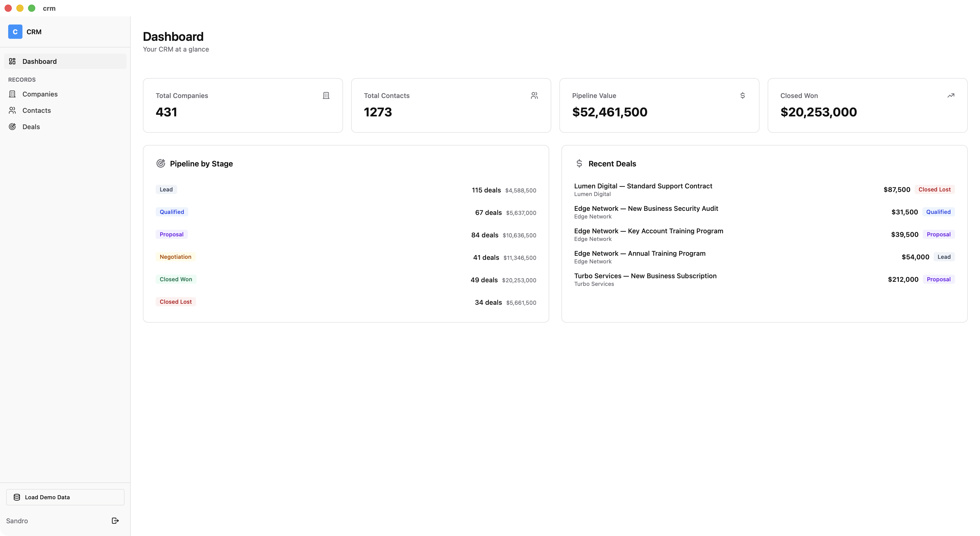Click the dollar icon beside Recent Deals
Viewport: 980px width, 536px height.
coord(579,163)
